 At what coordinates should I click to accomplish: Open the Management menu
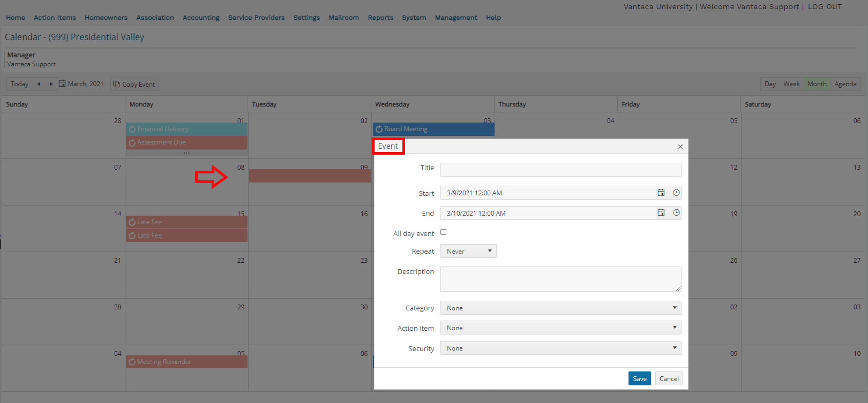point(456,18)
